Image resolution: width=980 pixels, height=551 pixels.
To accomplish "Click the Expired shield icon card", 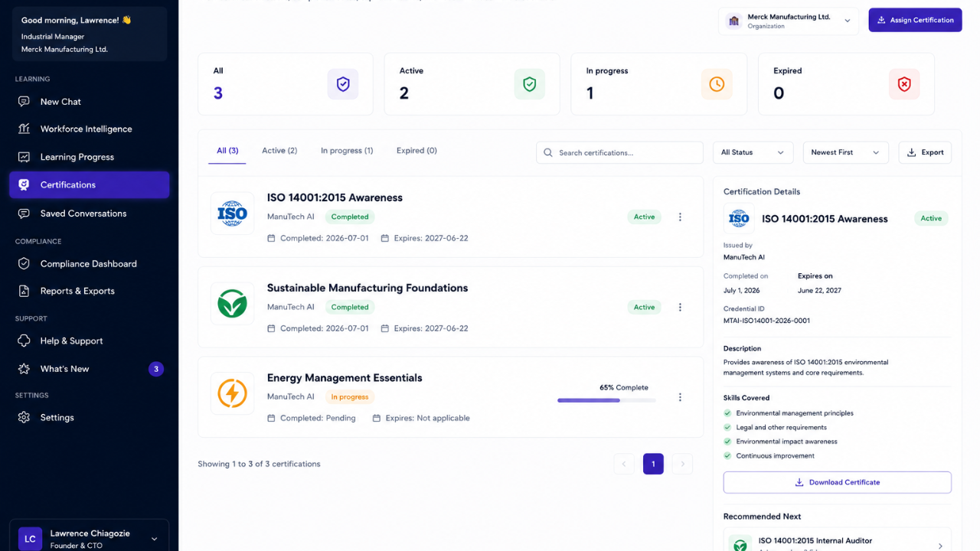I will pos(904,84).
